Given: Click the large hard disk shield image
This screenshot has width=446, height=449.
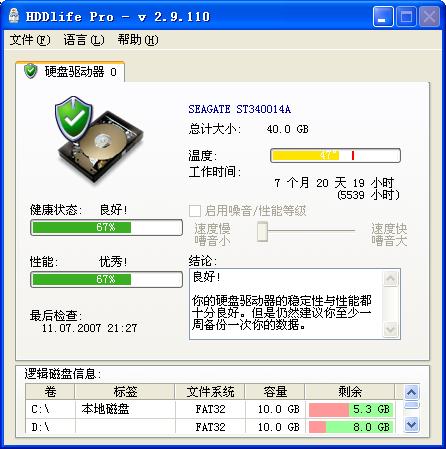Looking at the screenshot, I should pos(99,139).
